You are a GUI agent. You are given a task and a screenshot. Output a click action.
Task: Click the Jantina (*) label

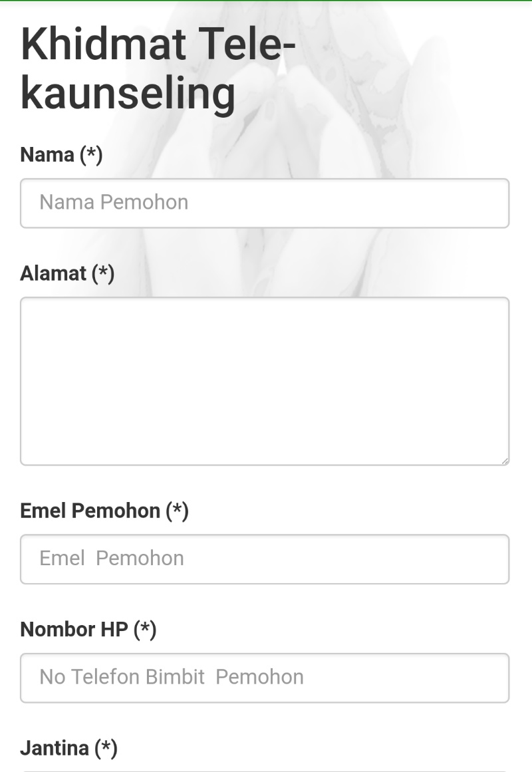click(x=68, y=748)
